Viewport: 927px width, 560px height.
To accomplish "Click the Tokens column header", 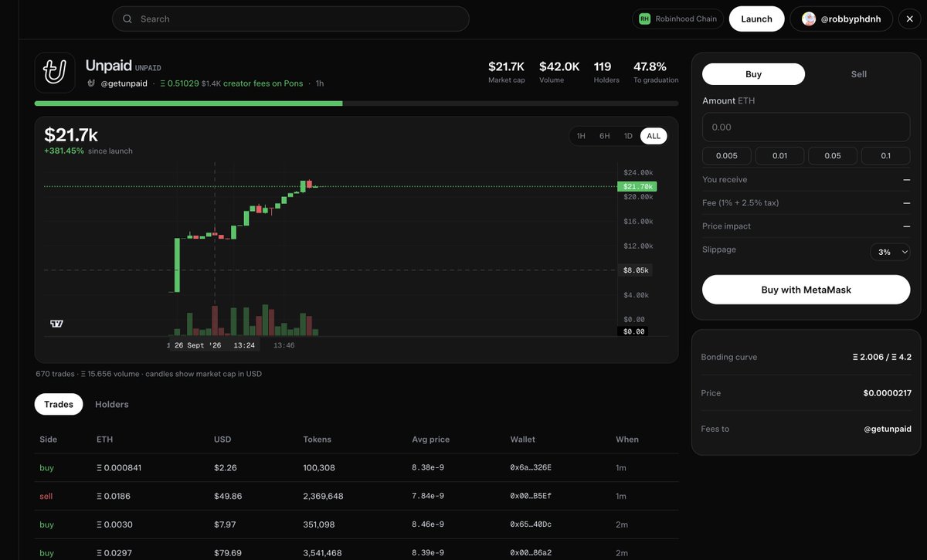I will (317, 440).
